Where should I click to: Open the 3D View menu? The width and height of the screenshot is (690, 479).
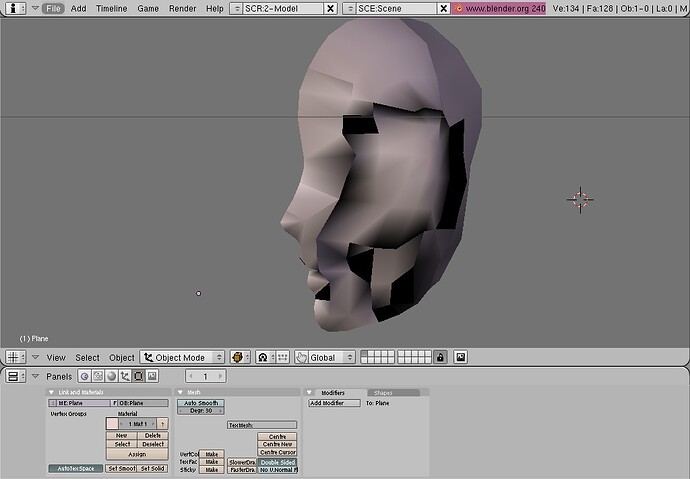tap(56, 358)
